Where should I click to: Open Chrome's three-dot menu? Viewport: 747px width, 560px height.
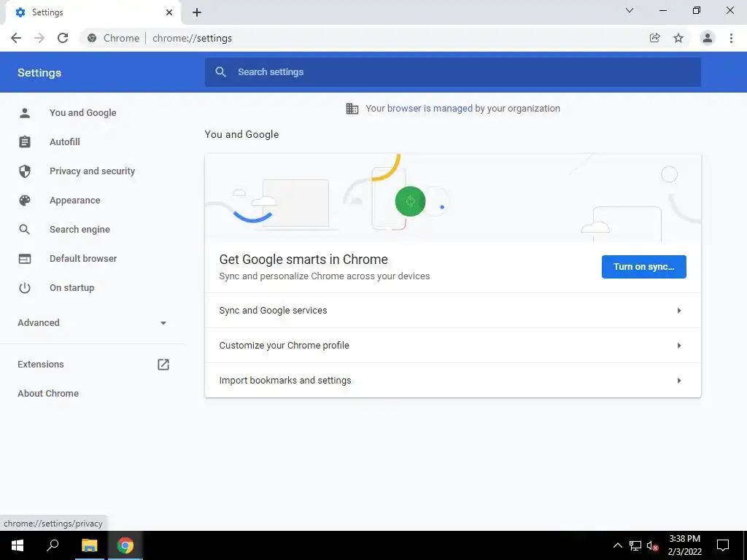point(731,38)
